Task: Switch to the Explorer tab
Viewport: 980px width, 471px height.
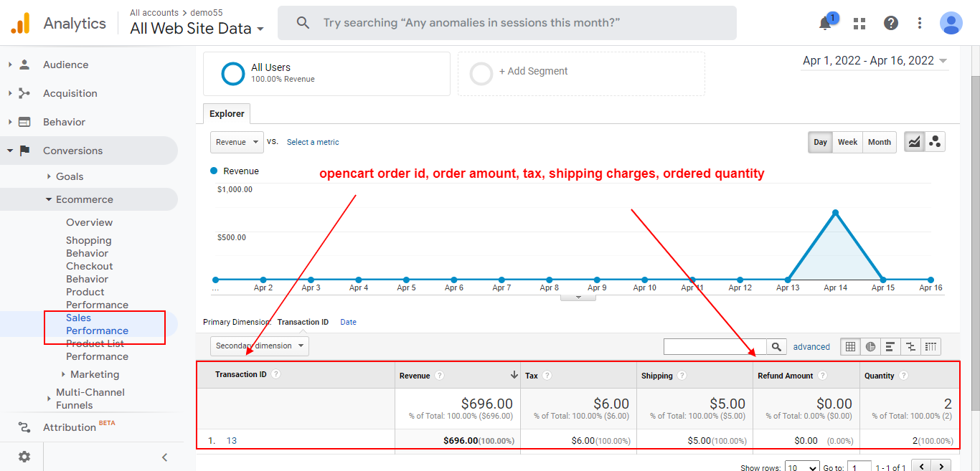Action: (226, 113)
